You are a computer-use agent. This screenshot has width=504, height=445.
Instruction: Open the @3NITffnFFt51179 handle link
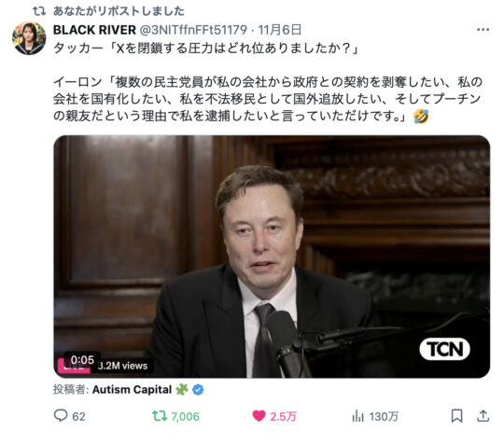193,30
